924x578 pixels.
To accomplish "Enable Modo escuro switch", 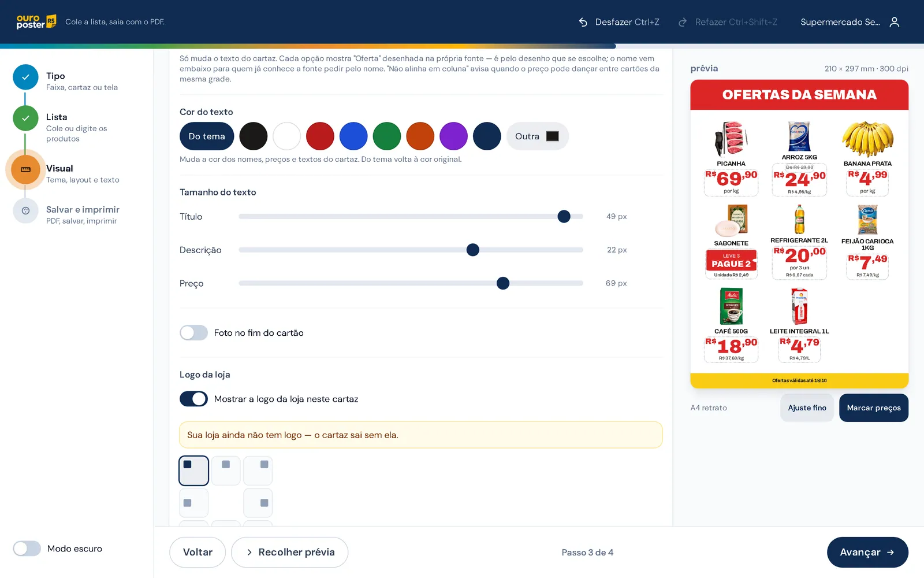I will pos(27,549).
